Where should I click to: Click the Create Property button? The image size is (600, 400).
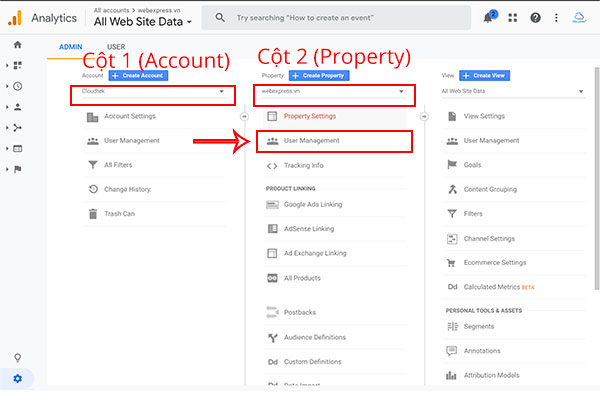point(318,75)
